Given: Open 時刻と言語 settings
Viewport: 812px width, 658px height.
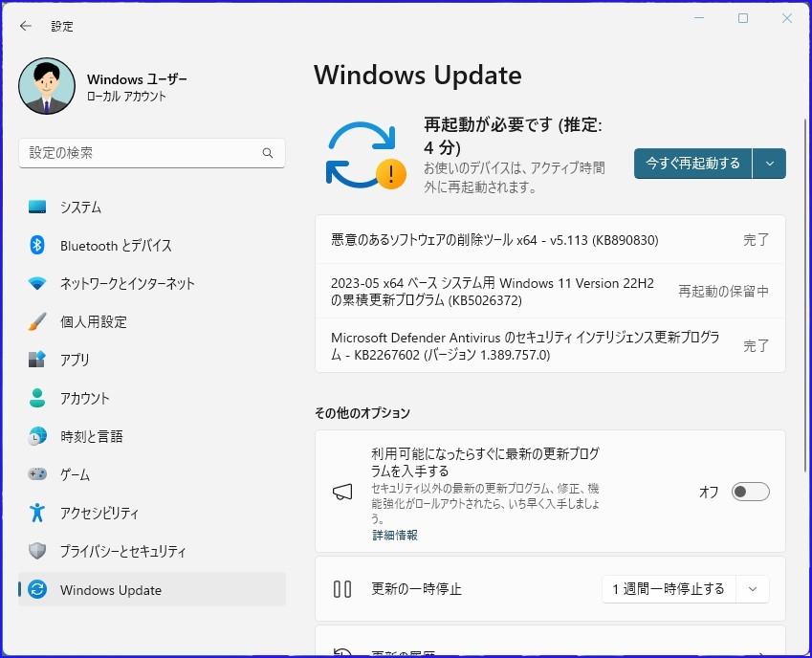Looking at the screenshot, I should click(152, 436).
